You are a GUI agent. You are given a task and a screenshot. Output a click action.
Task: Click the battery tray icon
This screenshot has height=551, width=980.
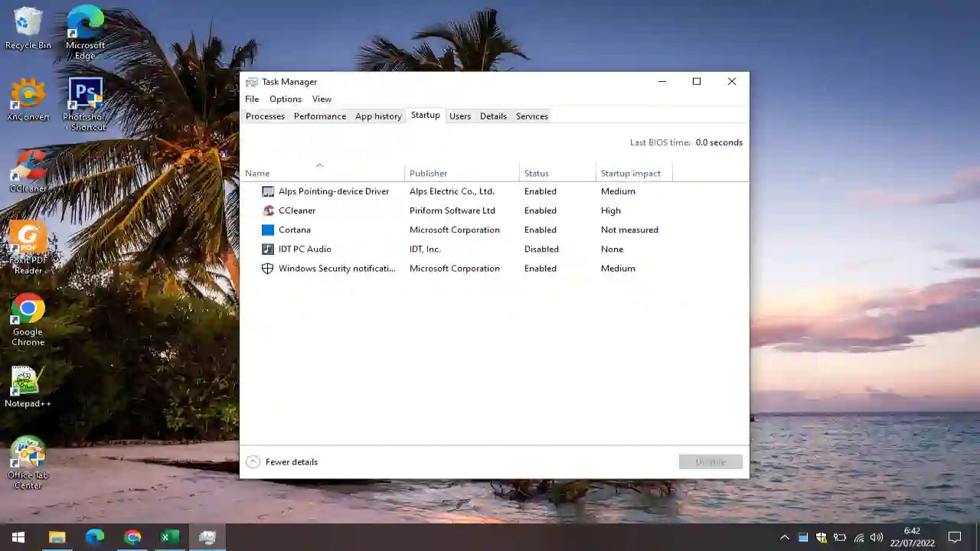click(840, 537)
